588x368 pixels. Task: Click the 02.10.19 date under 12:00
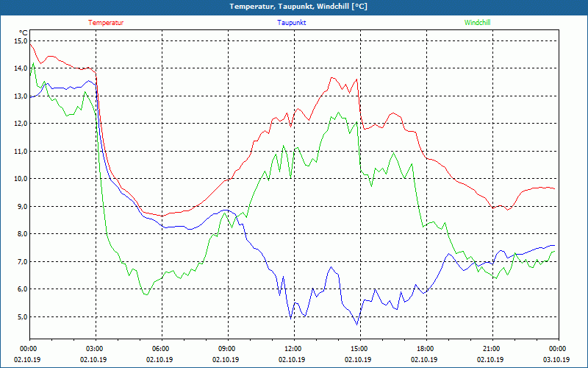click(x=292, y=359)
